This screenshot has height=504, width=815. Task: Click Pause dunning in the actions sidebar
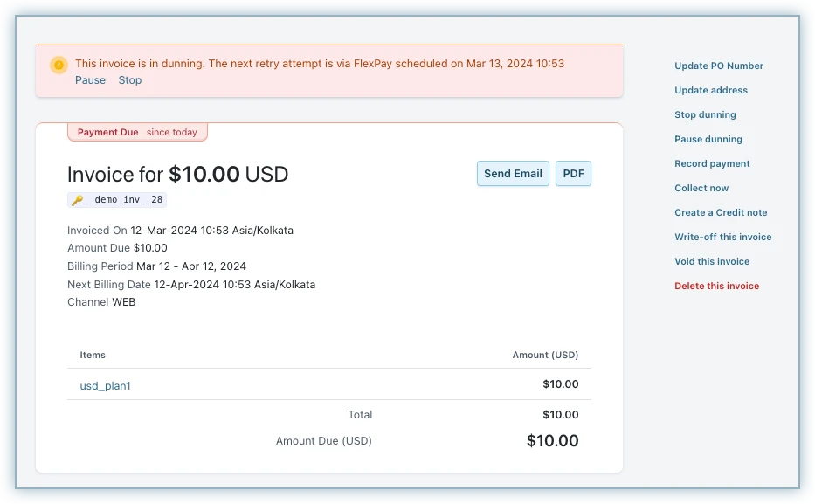(708, 139)
